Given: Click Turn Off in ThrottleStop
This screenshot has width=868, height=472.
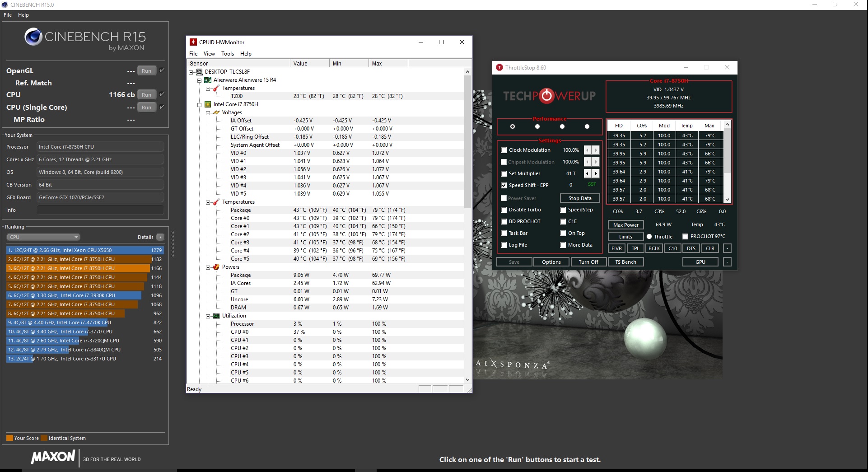Looking at the screenshot, I should point(588,262).
